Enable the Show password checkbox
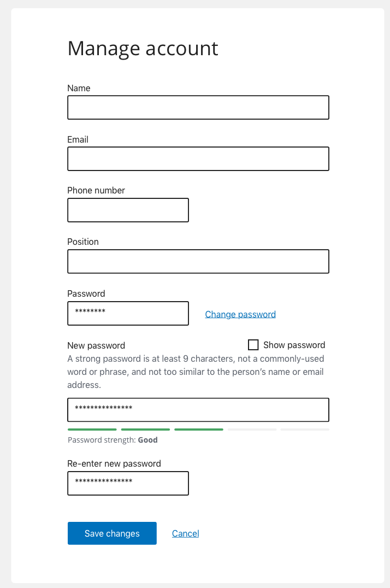This screenshot has width=390, height=588. (253, 345)
